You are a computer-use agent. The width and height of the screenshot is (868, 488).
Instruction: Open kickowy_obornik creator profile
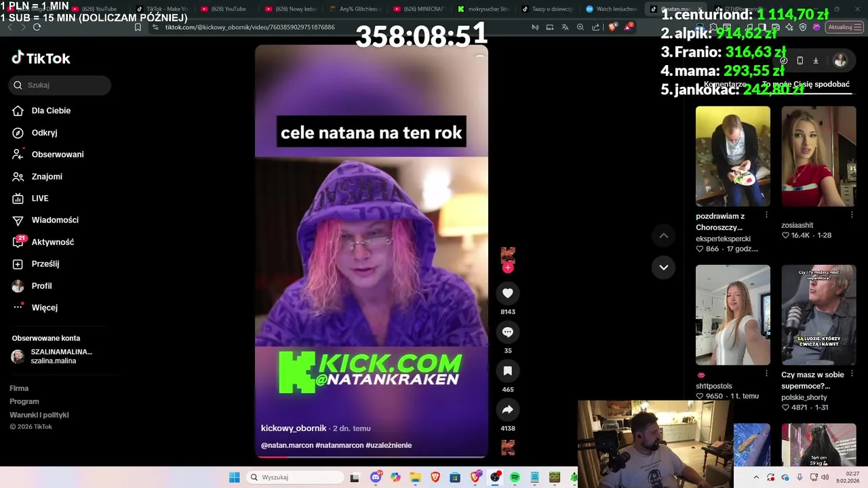coord(294,428)
